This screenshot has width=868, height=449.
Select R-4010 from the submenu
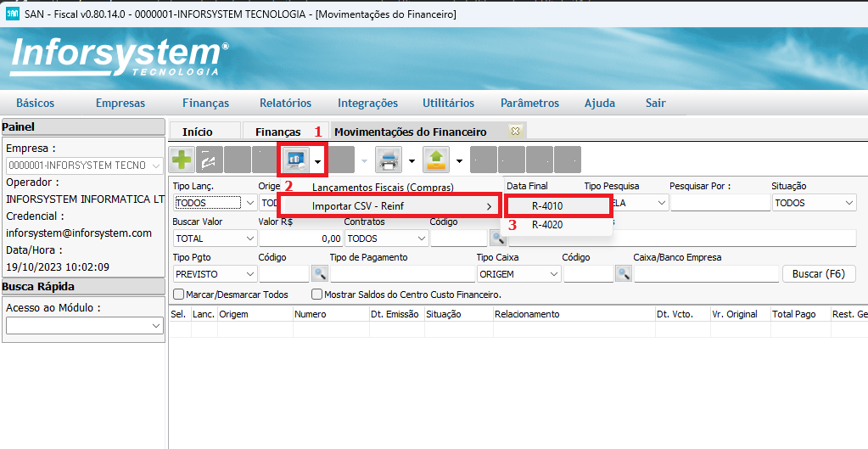pos(558,206)
